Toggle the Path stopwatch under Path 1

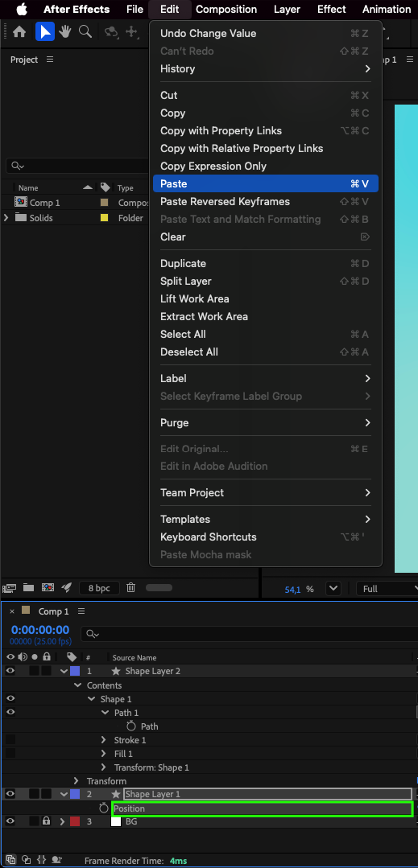[x=131, y=726]
